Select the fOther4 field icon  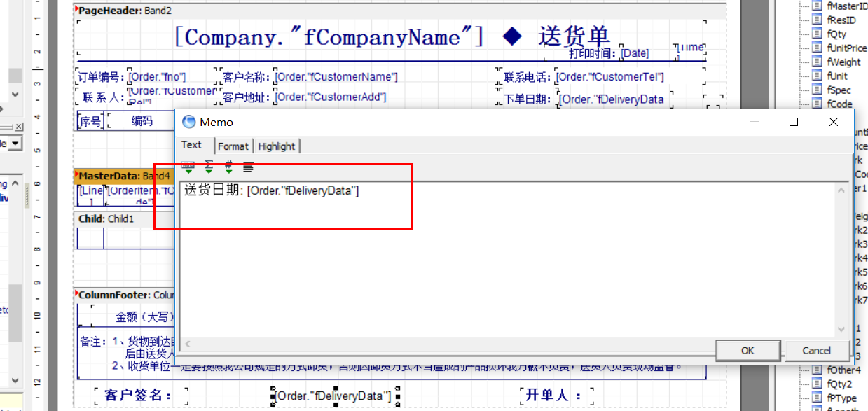(x=817, y=370)
